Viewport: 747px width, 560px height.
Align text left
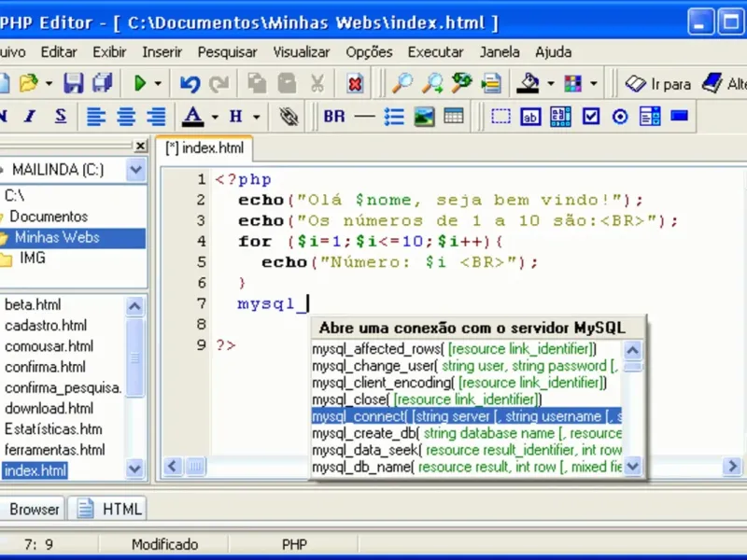pyautogui.click(x=96, y=117)
